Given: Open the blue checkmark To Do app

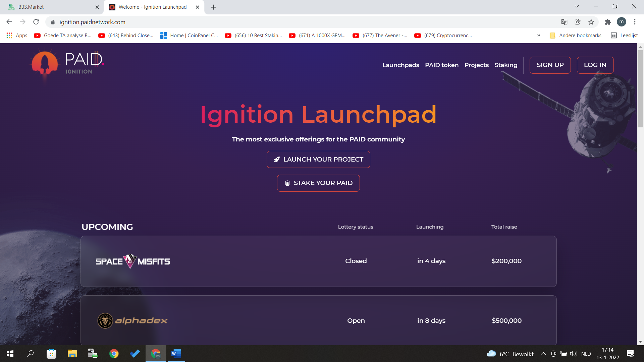Looking at the screenshot, I should click(135, 354).
